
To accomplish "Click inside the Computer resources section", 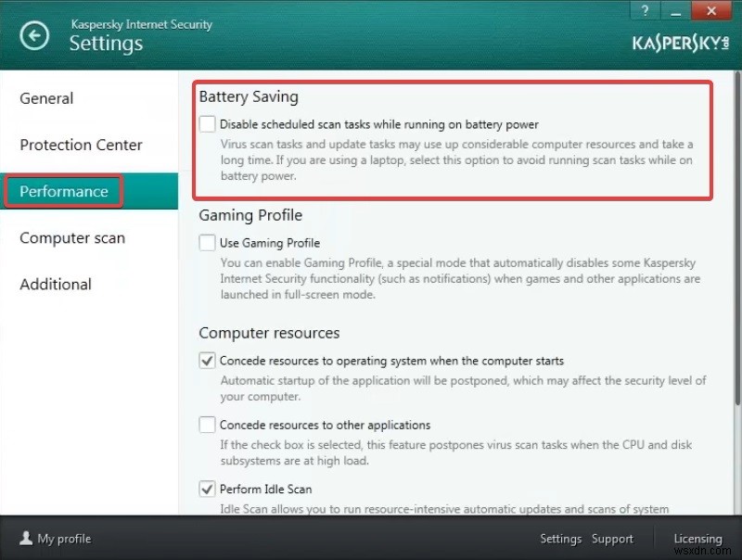I will (269, 333).
